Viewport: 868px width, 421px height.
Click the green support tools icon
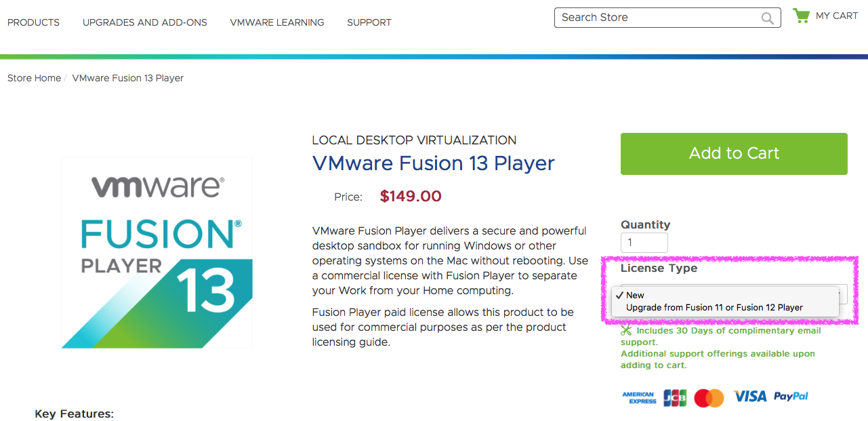(x=626, y=331)
